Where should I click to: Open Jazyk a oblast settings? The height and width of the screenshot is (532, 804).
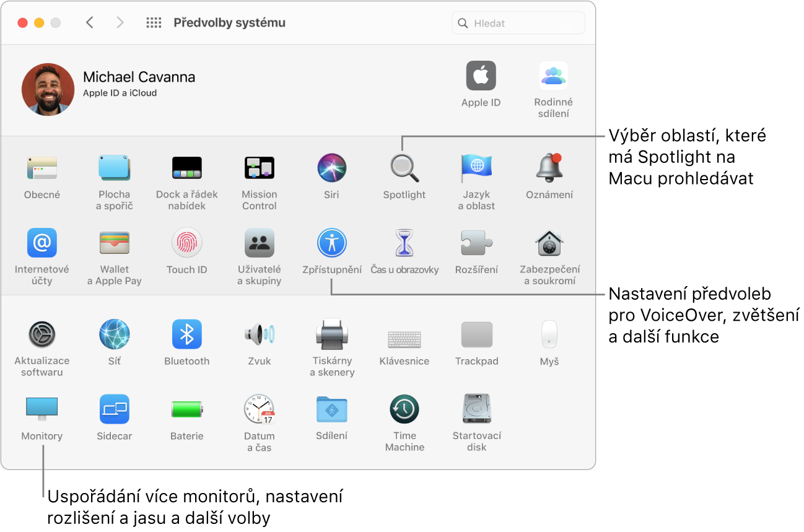pos(476,168)
